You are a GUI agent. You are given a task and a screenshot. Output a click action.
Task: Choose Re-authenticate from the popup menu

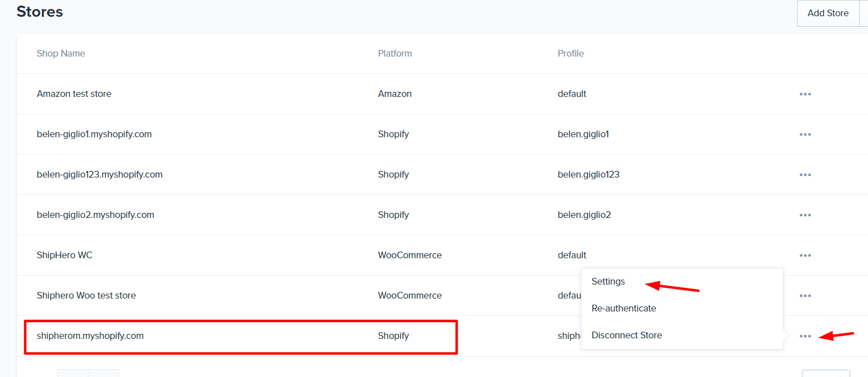(623, 309)
